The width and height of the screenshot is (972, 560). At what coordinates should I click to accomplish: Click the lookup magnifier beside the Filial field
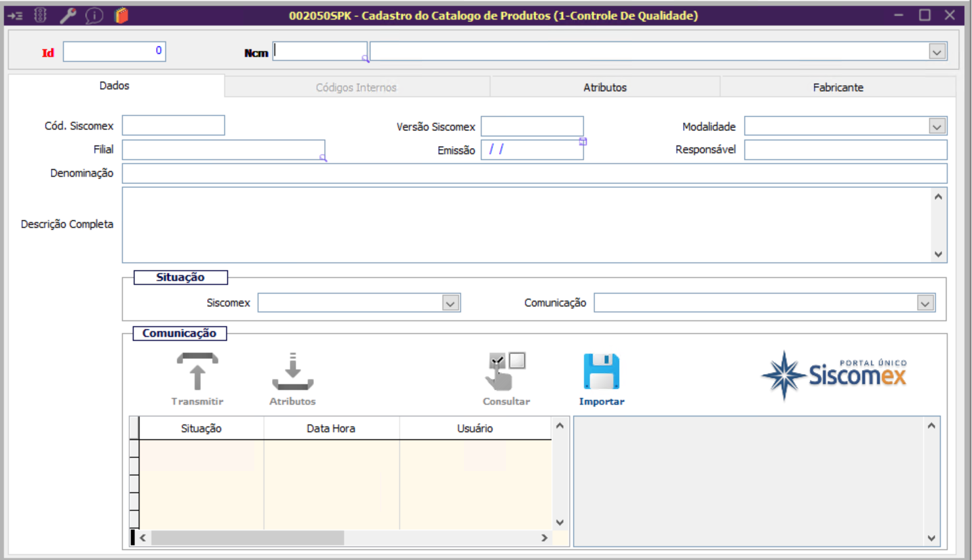coord(323,158)
